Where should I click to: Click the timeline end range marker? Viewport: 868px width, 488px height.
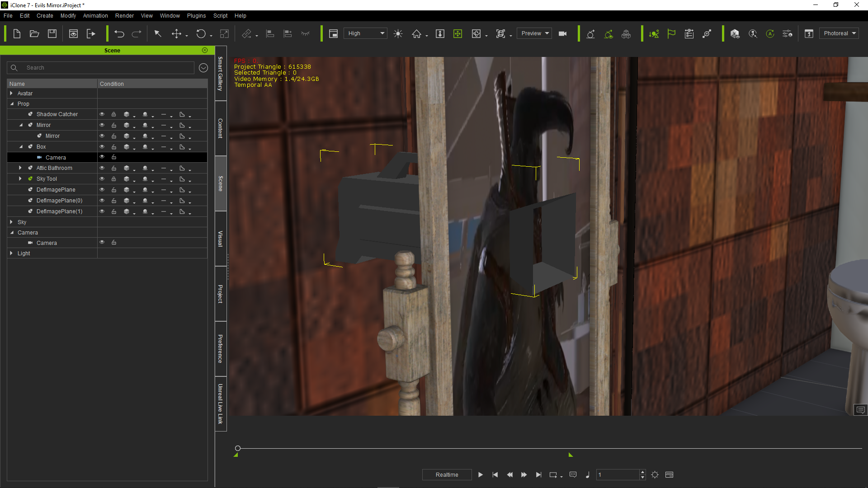coord(571,455)
